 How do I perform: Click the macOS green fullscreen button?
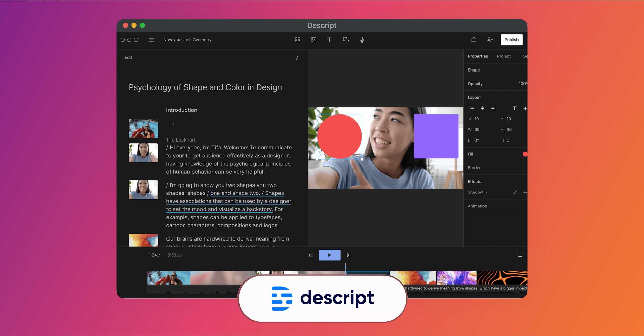click(x=142, y=25)
